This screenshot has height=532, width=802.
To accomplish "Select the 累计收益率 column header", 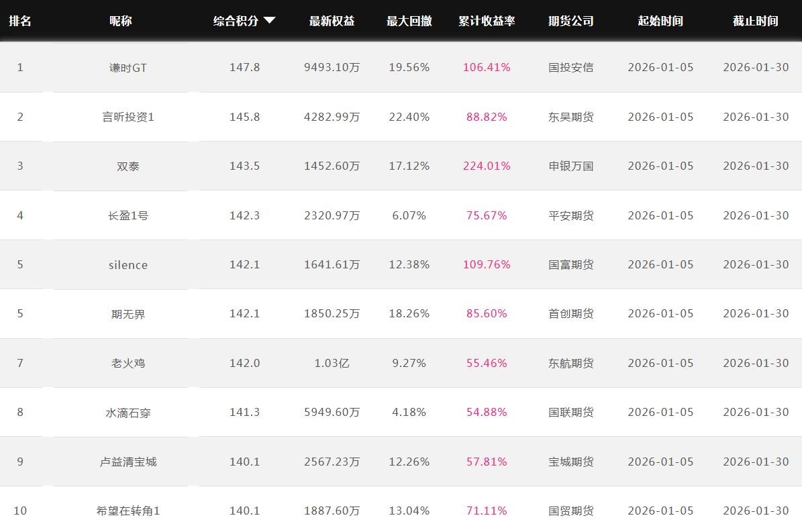I will (x=487, y=21).
